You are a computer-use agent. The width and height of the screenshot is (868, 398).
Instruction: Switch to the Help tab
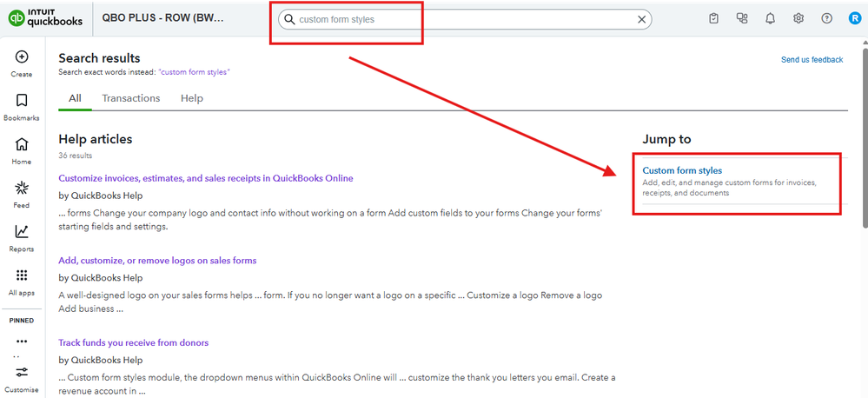pyautogui.click(x=191, y=98)
